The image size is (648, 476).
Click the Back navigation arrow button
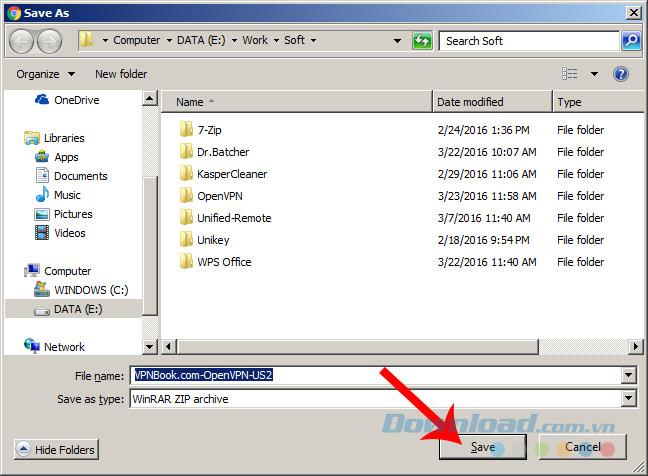pos(22,41)
